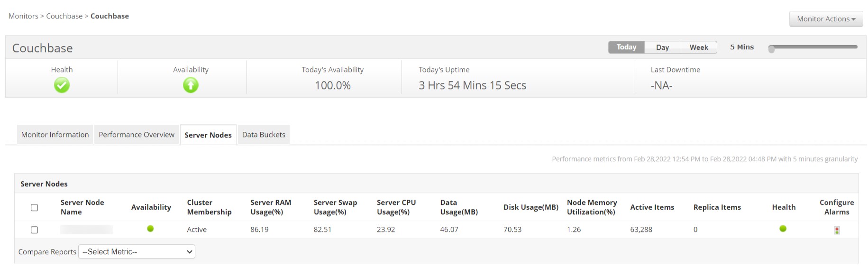868x268 pixels.
Task: Click the Monitors breadcrumb link
Action: (23, 16)
